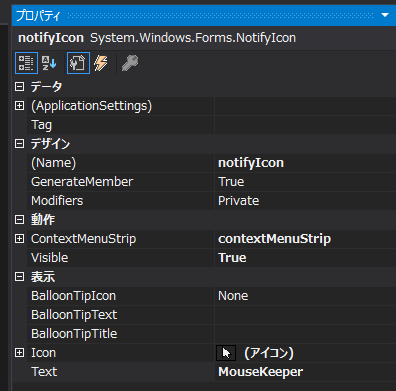Select the Tag property name
396x391 pixels.
(42, 125)
